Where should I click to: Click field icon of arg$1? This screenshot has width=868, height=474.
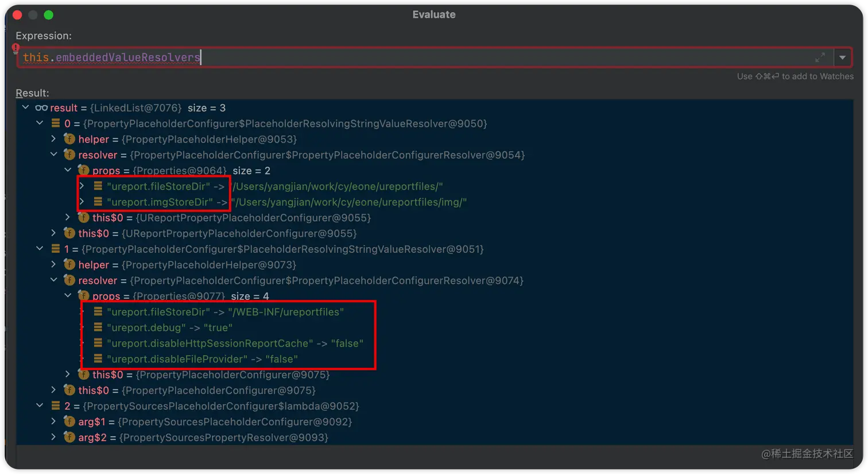(69, 421)
